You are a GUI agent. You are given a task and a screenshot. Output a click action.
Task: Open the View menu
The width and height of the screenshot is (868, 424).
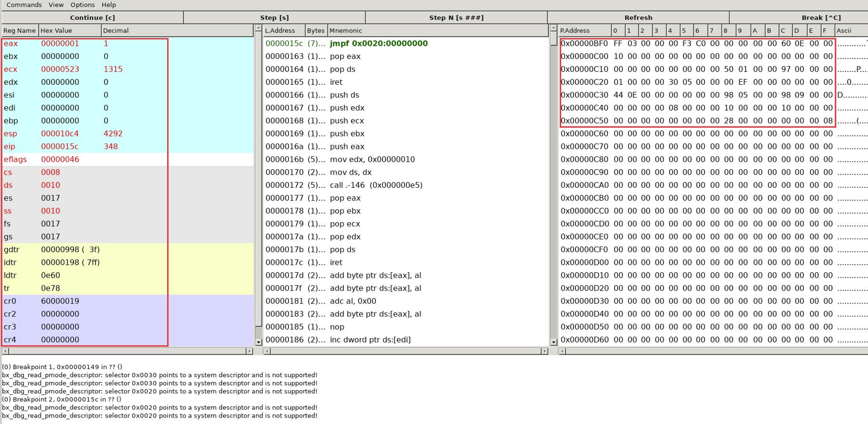coord(56,4)
